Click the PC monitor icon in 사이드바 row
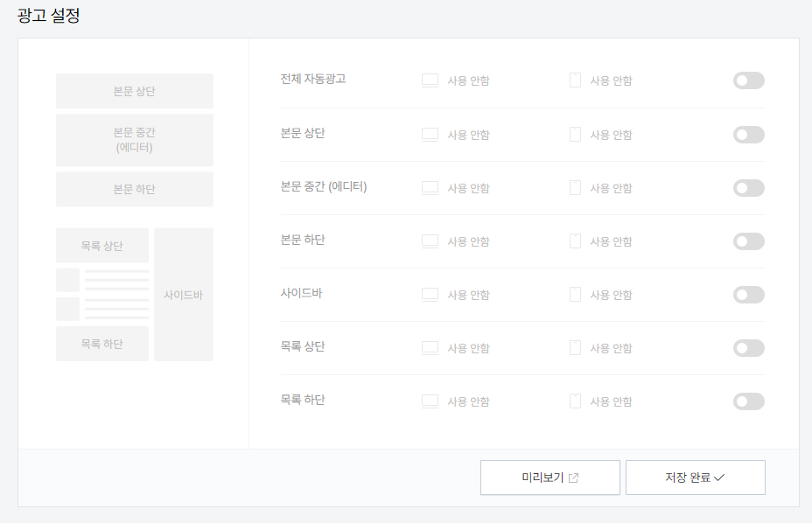812x523 pixels. coord(430,295)
